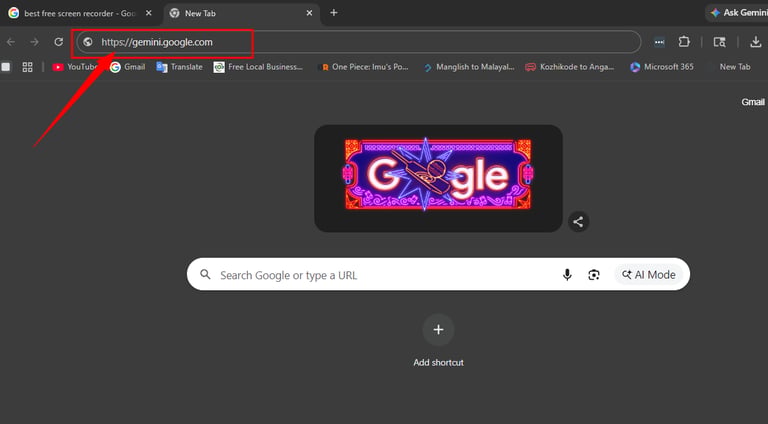
Task: Select the New Tab browser tab
Action: click(242, 13)
